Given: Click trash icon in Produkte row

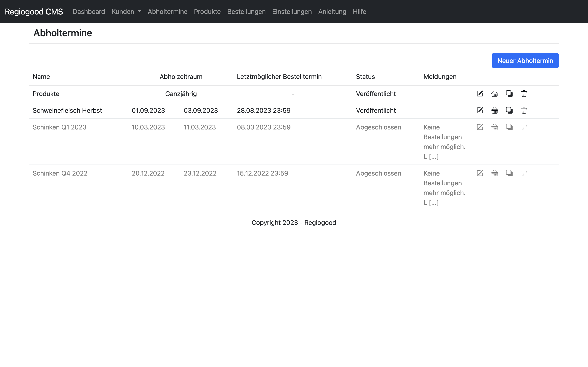Looking at the screenshot, I should pos(524,94).
